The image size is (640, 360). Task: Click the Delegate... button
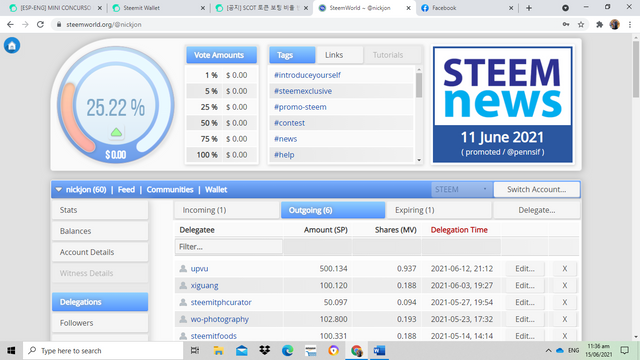(537, 210)
